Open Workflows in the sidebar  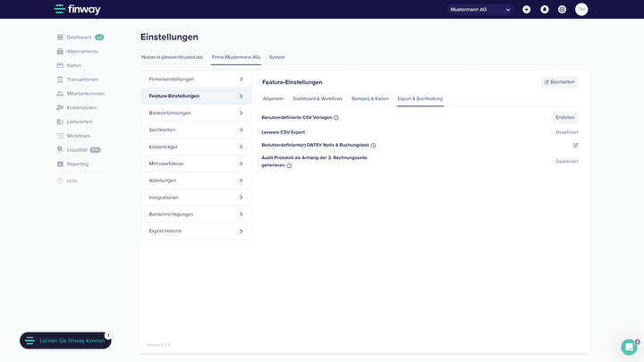pos(78,136)
